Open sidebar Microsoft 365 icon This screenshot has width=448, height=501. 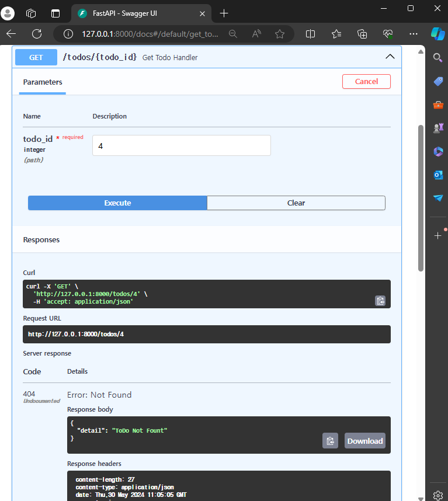[x=438, y=151]
